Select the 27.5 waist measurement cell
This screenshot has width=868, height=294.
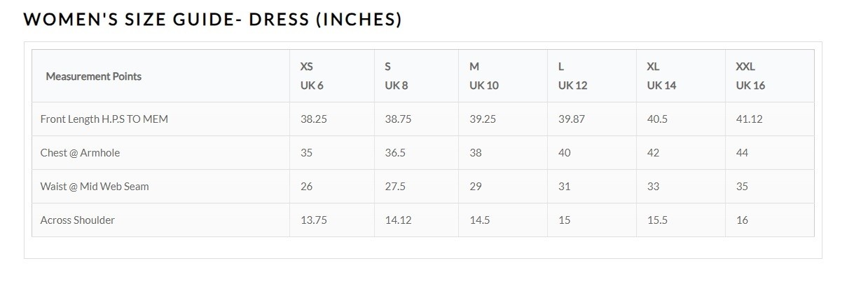coord(395,187)
